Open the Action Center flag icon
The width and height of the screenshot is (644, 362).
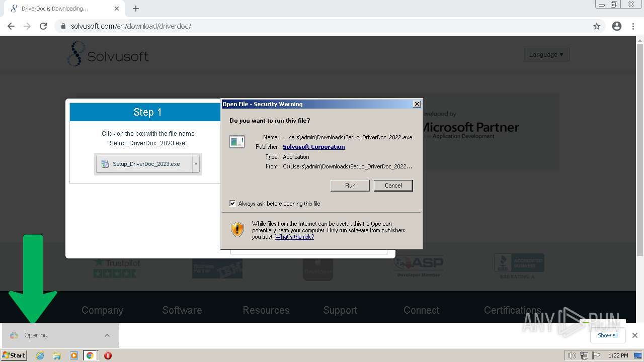coord(596,355)
